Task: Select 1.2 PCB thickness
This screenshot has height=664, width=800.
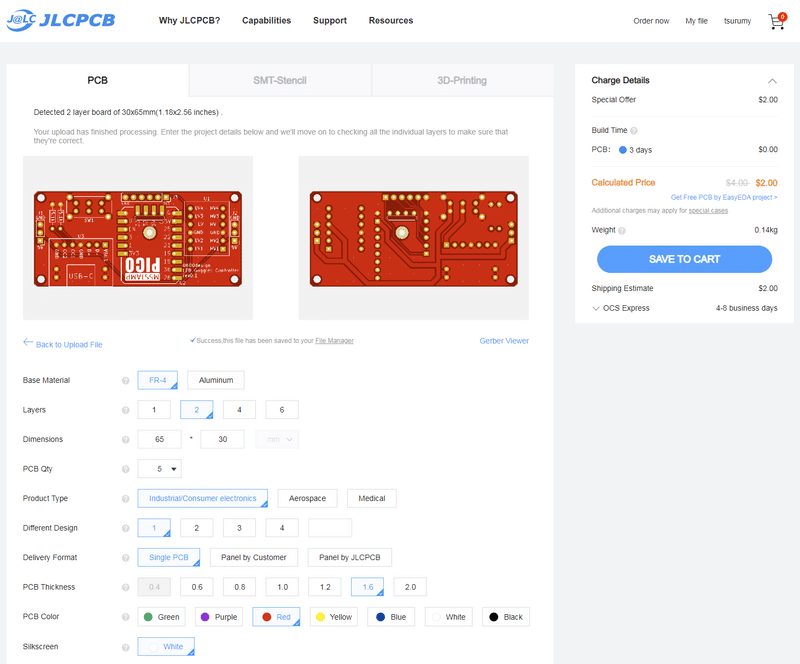Action: click(325, 587)
